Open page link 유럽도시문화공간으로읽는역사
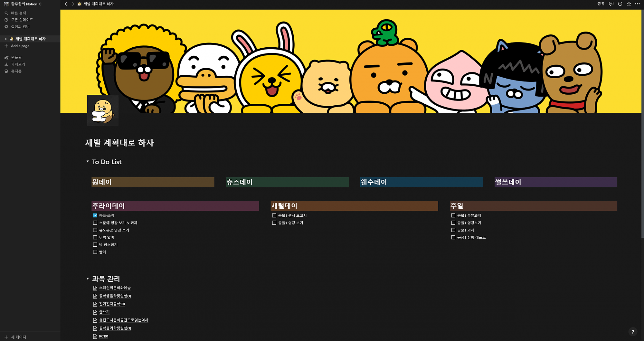 124,320
